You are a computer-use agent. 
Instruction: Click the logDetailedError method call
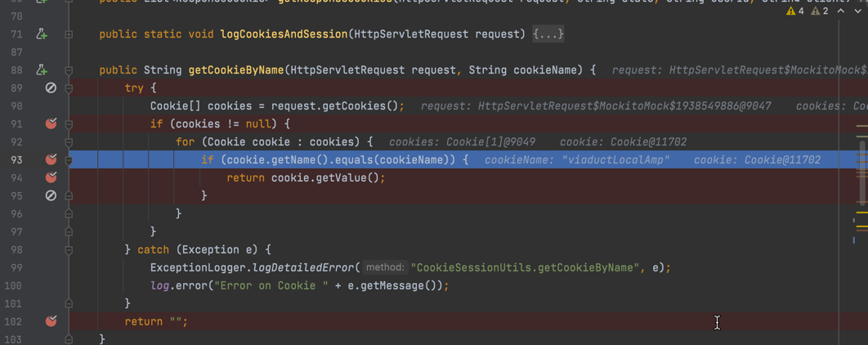[x=302, y=267]
